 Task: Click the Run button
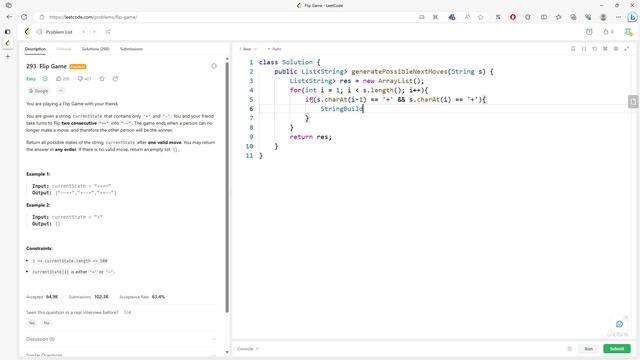click(x=589, y=349)
